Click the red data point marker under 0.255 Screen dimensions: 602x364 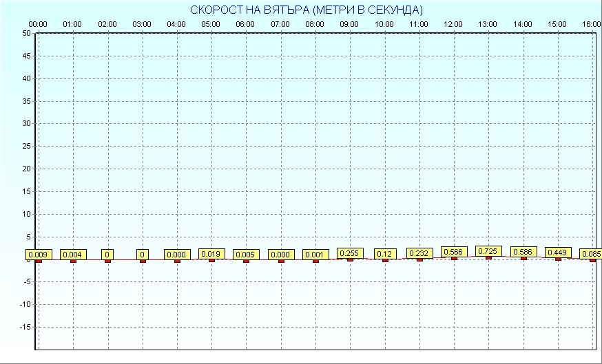(x=350, y=259)
